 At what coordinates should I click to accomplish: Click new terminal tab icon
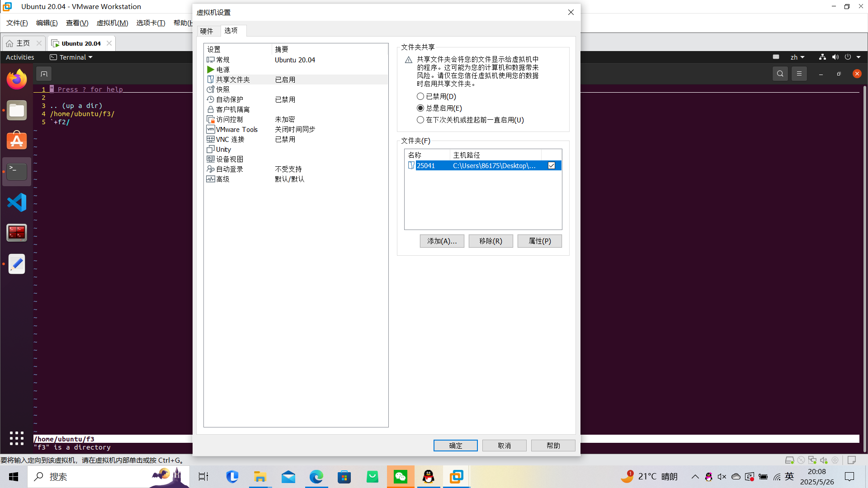pos(44,74)
